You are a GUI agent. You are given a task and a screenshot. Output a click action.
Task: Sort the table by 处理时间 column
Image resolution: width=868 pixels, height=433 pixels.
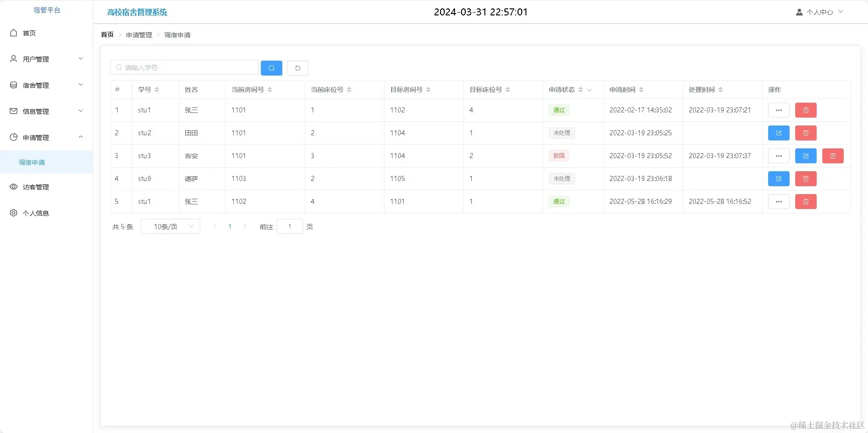click(721, 90)
